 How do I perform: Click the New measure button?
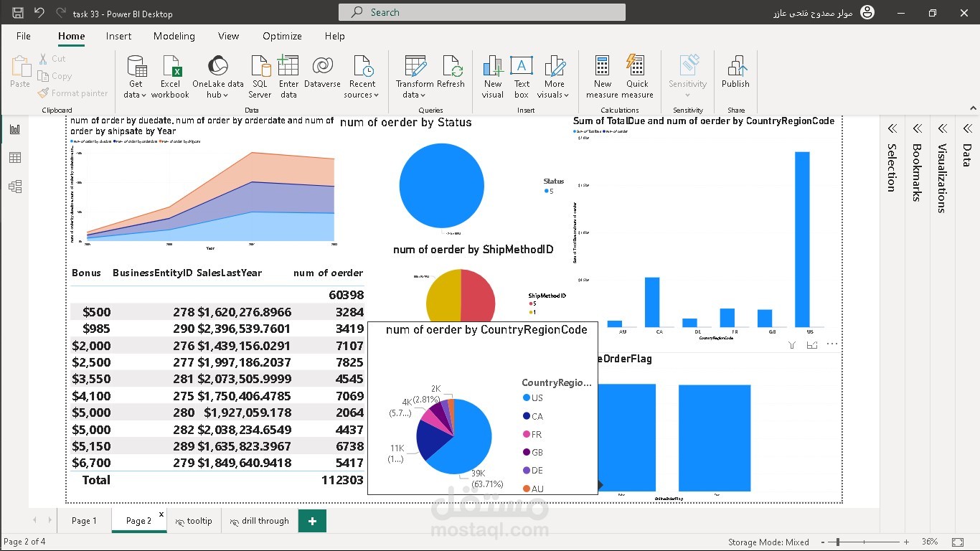[602, 75]
